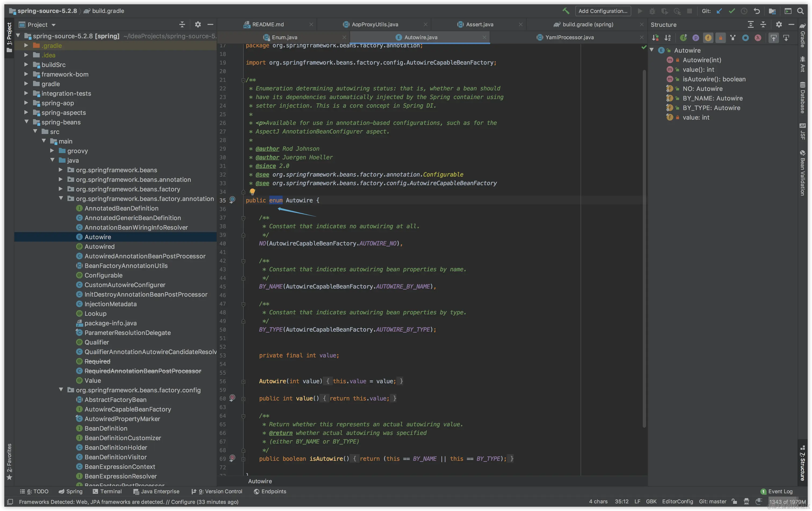
Task: Open the Terminal tool window tab
Action: pos(107,491)
